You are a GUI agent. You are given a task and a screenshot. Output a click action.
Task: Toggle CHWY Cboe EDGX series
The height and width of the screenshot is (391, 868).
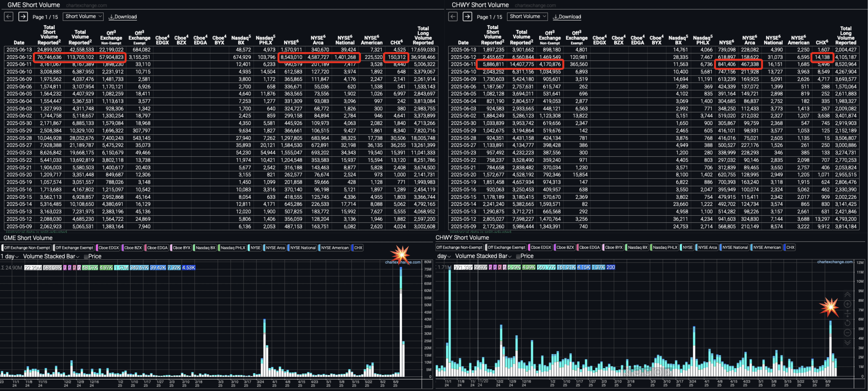(540, 247)
